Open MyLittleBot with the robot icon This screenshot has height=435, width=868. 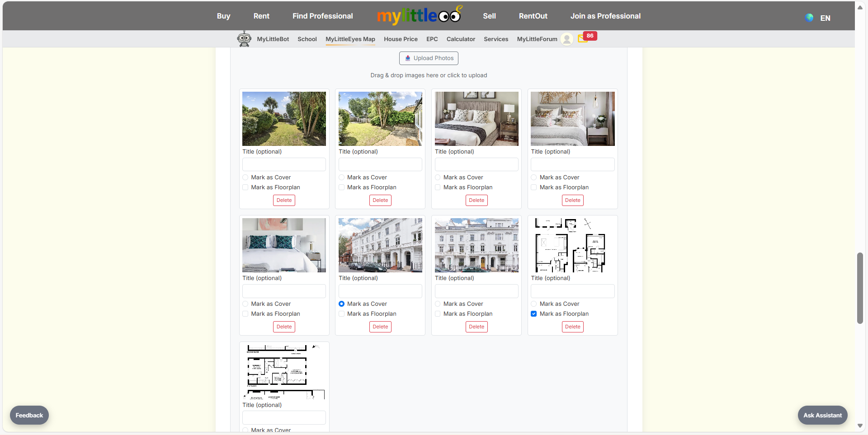click(x=244, y=38)
